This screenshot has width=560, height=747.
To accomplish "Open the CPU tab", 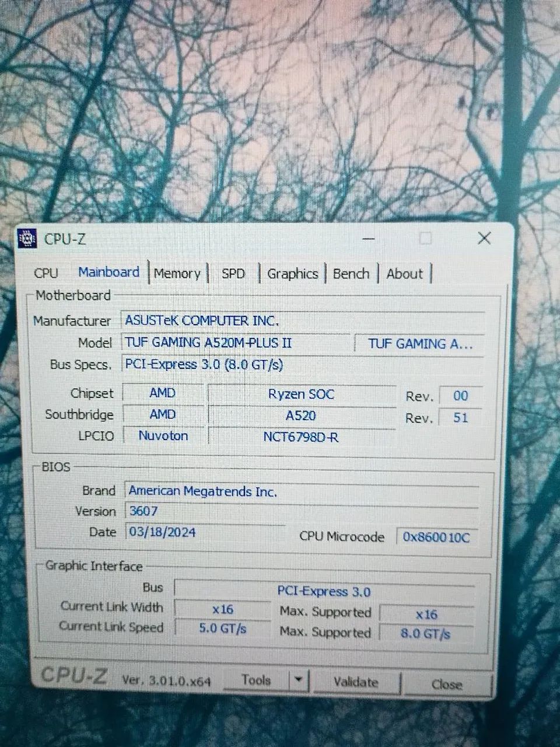I will point(46,273).
